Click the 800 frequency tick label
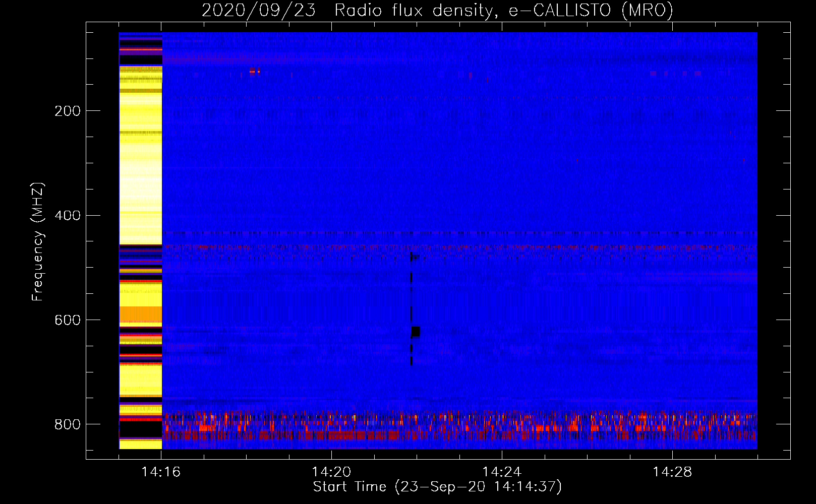 pos(68,425)
